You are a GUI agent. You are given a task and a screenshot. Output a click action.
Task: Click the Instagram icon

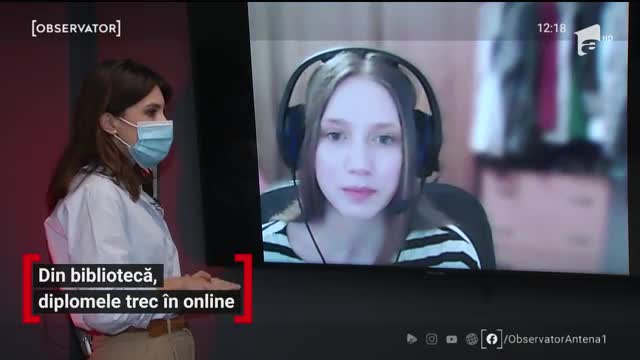coord(431,339)
